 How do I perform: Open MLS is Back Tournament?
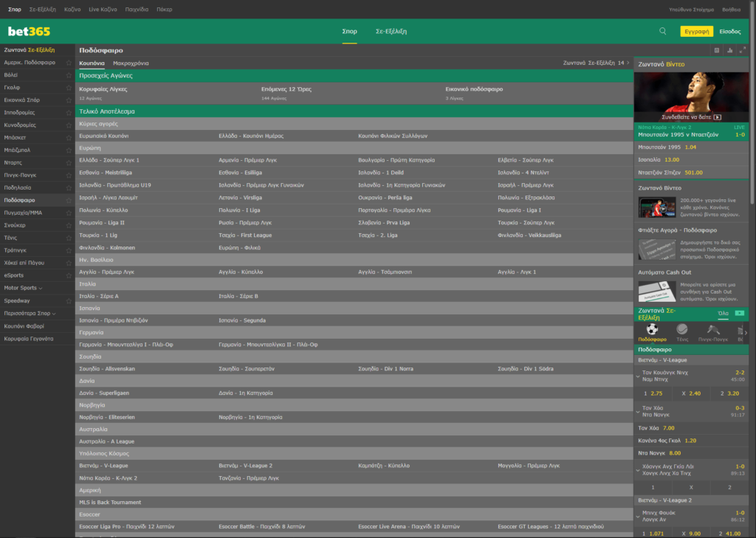click(110, 503)
